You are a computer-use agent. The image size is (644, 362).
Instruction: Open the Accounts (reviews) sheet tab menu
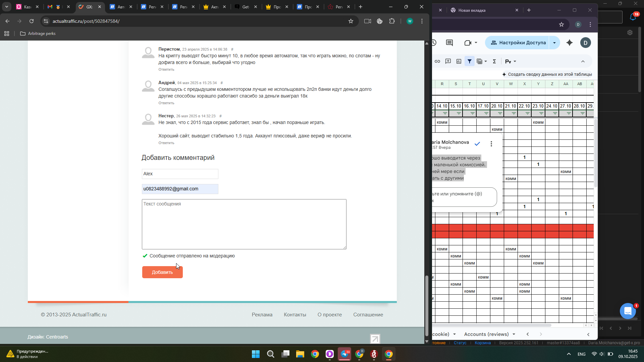click(x=514, y=334)
